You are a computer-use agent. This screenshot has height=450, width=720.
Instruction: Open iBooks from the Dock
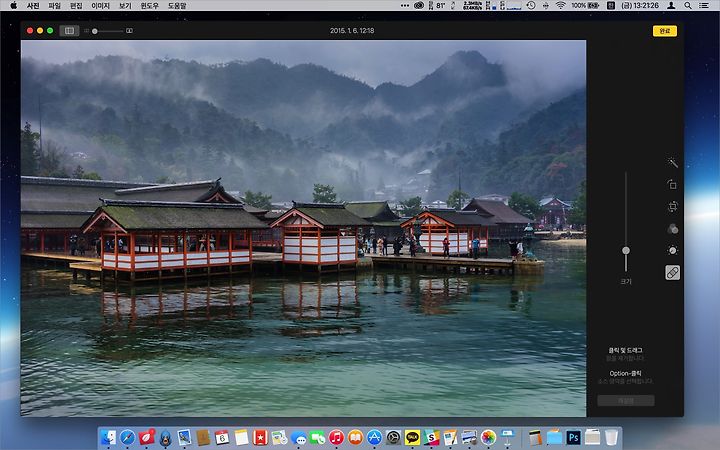click(x=355, y=437)
